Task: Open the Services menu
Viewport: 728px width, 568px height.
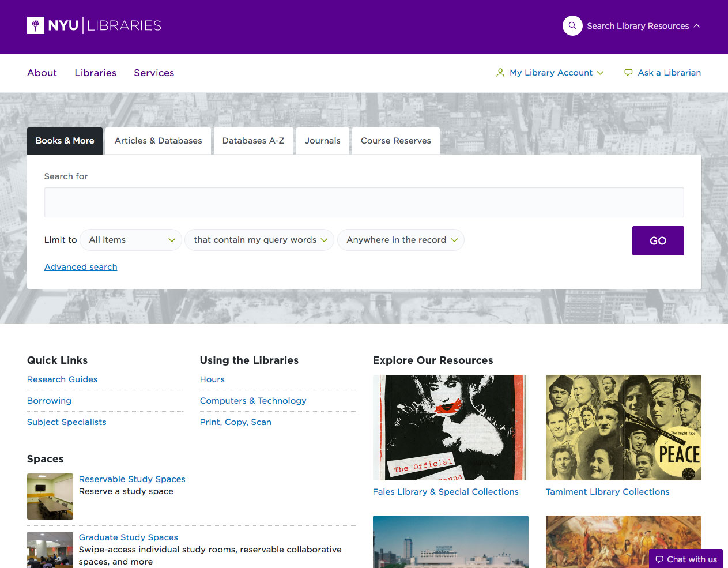Action: (154, 73)
